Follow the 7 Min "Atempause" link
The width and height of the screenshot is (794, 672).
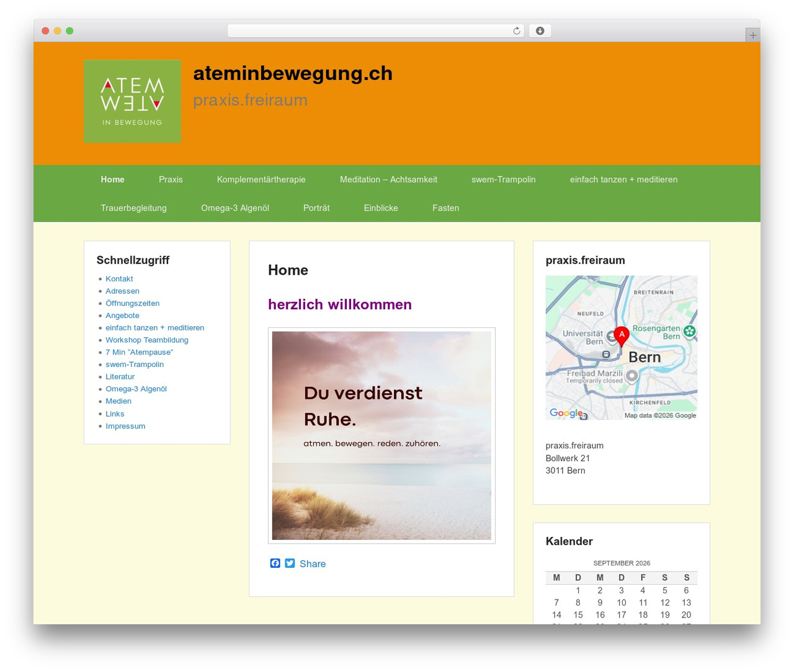click(140, 352)
